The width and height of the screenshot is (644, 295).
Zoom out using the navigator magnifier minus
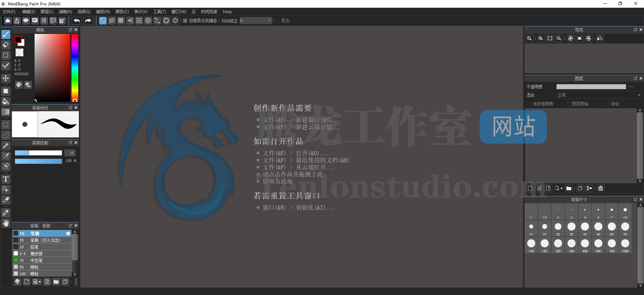559,38
